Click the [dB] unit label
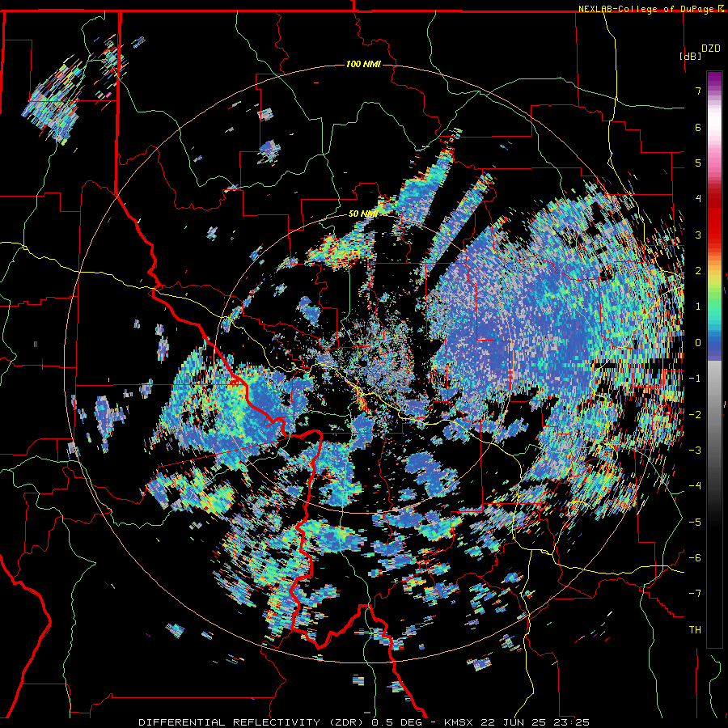Image resolution: width=728 pixels, height=728 pixels. [x=691, y=56]
